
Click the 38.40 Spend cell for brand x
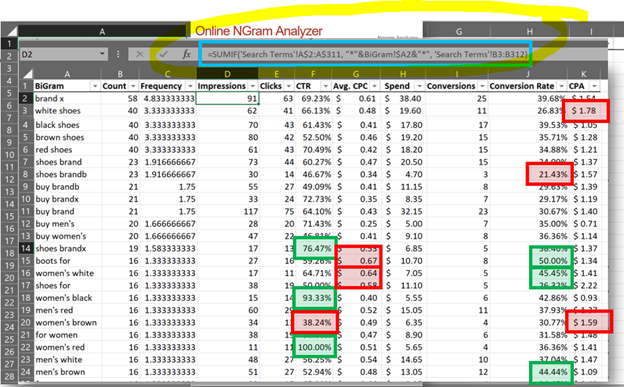click(403, 98)
